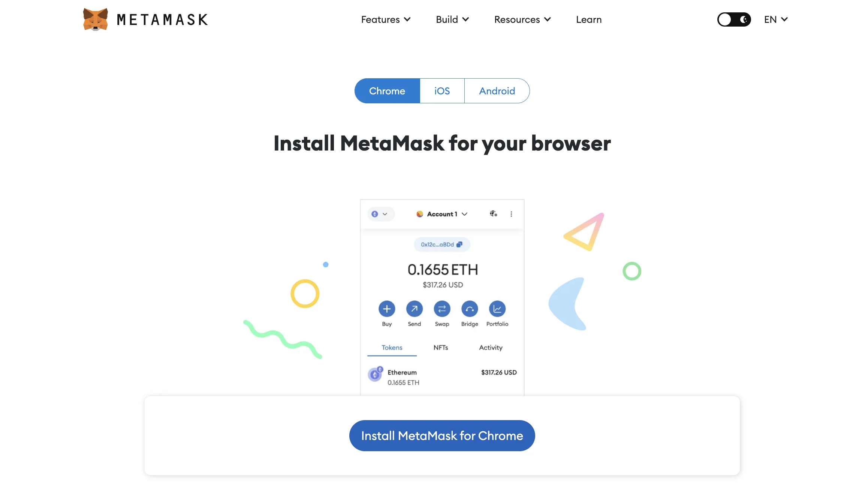Expand the Account 1 selector
This screenshot has height=504, width=868.
[x=442, y=214]
